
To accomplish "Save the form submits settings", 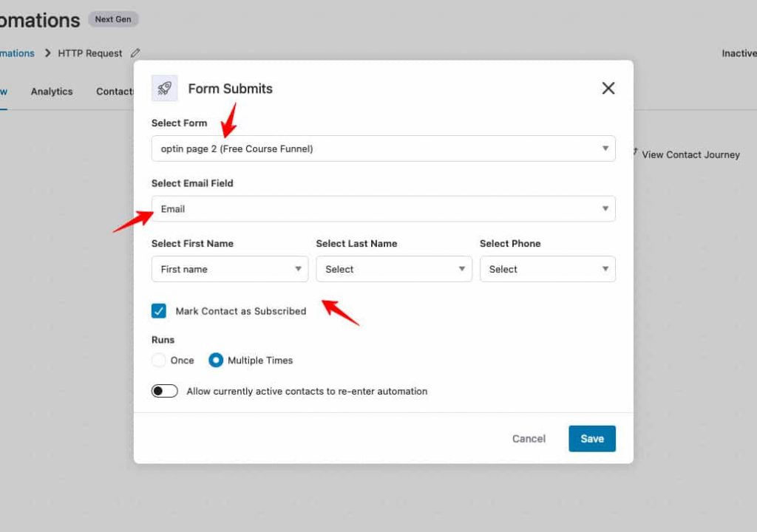I will (592, 439).
